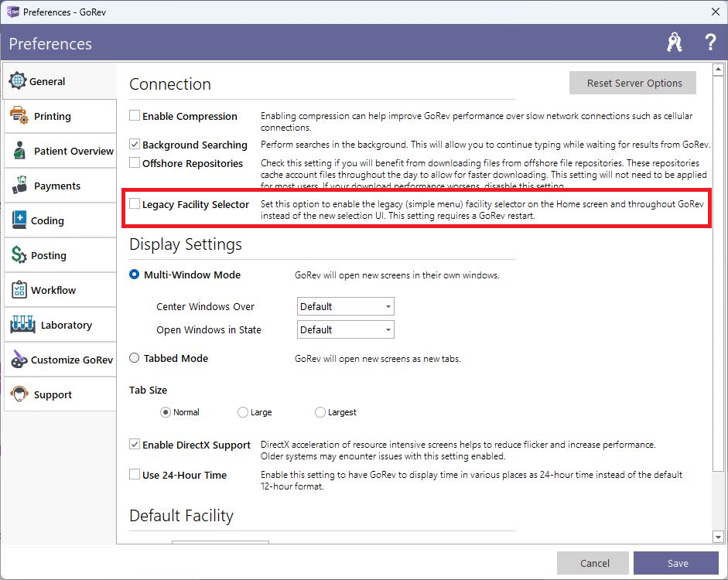Switch to the General tab
Image resolution: width=728 pixels, height=580 pixels.
pos(60,80)
